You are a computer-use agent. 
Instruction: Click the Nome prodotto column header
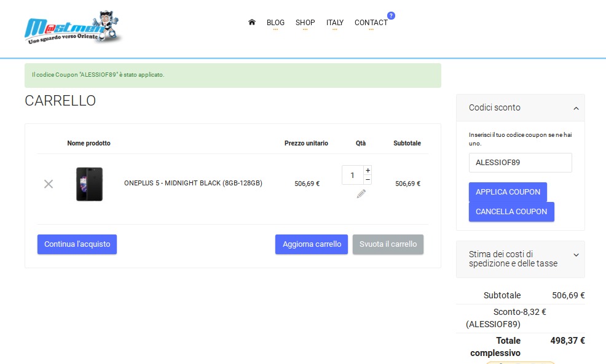(89, 143)
